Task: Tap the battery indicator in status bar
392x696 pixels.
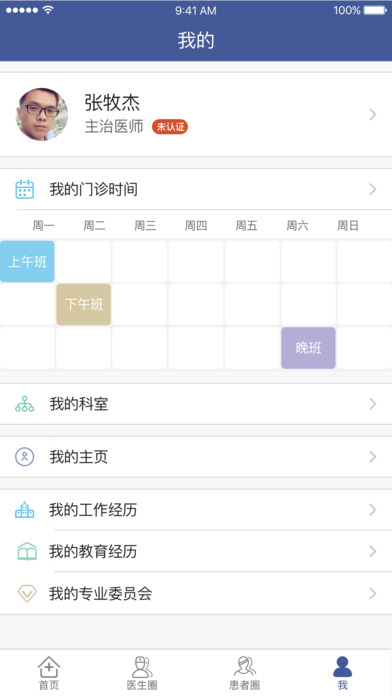Action: 375,10
